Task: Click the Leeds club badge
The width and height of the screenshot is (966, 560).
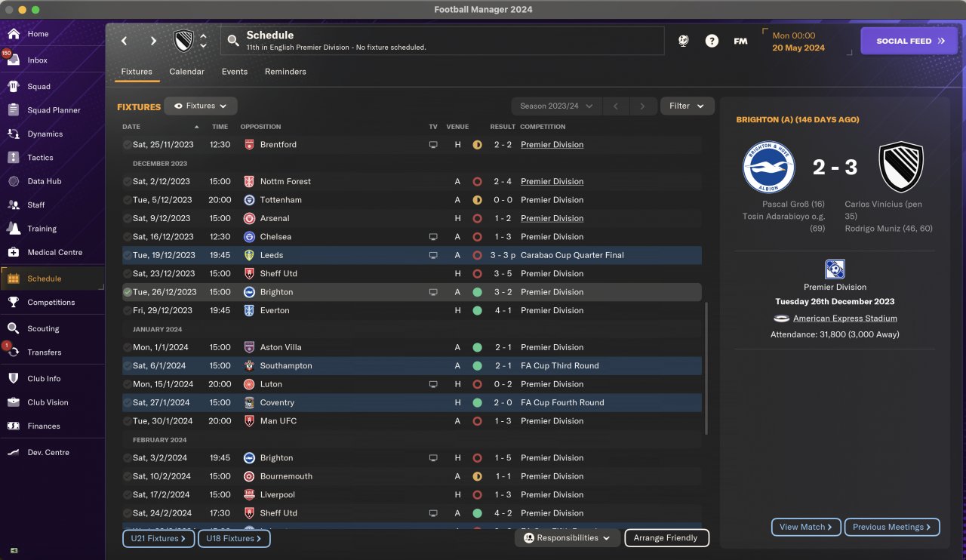Action: click(x=249, y=255)
